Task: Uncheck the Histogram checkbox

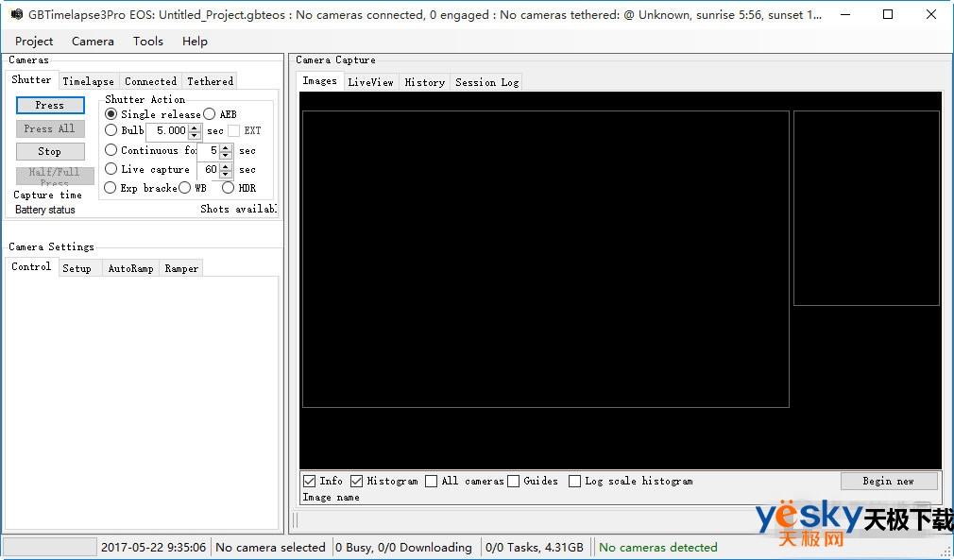Action: [x=357, y=482]
